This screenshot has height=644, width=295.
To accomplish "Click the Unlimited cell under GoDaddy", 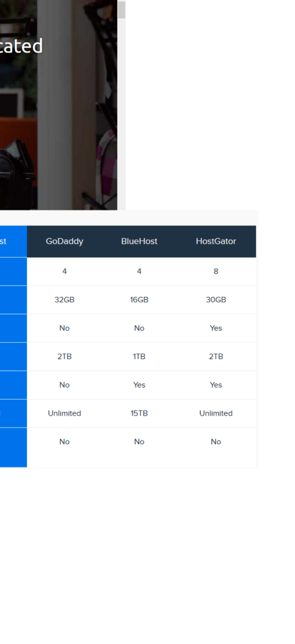I will tap(64, 413).
